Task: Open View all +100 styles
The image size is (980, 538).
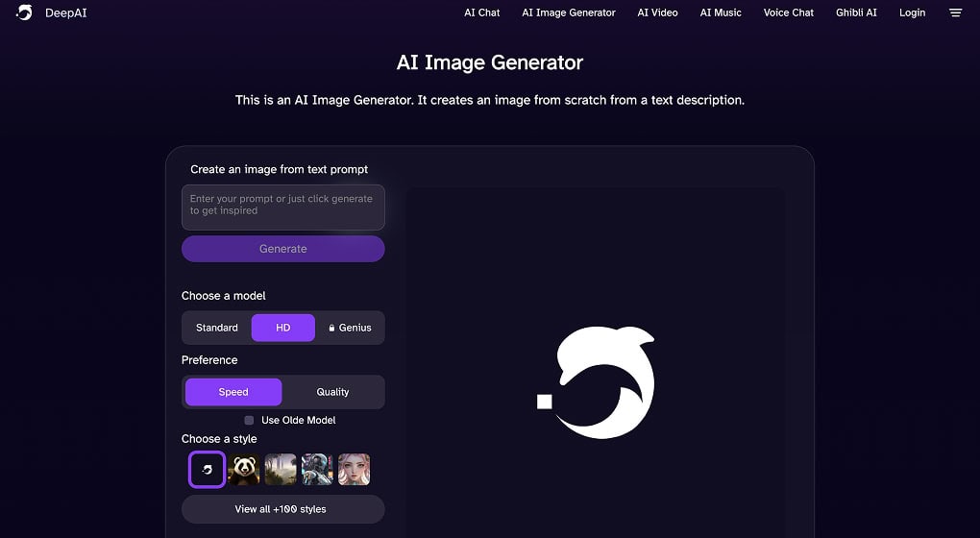Action: coord(283,509)
